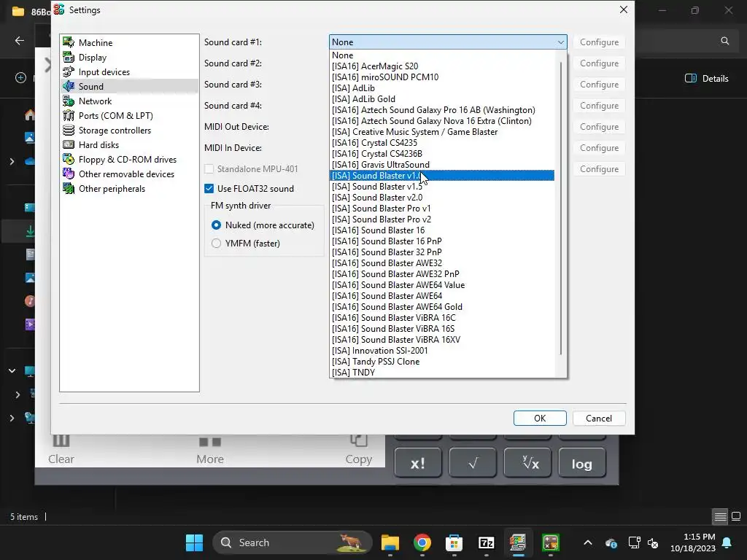
Task: Open File Explorer from the taskbar
Action: [390, 542]
